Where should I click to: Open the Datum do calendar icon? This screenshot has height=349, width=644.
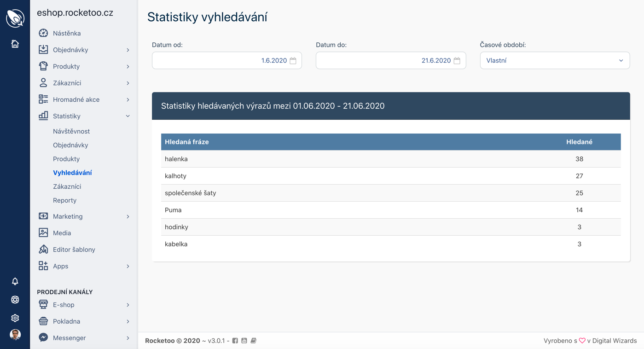[x=457, y=60]
